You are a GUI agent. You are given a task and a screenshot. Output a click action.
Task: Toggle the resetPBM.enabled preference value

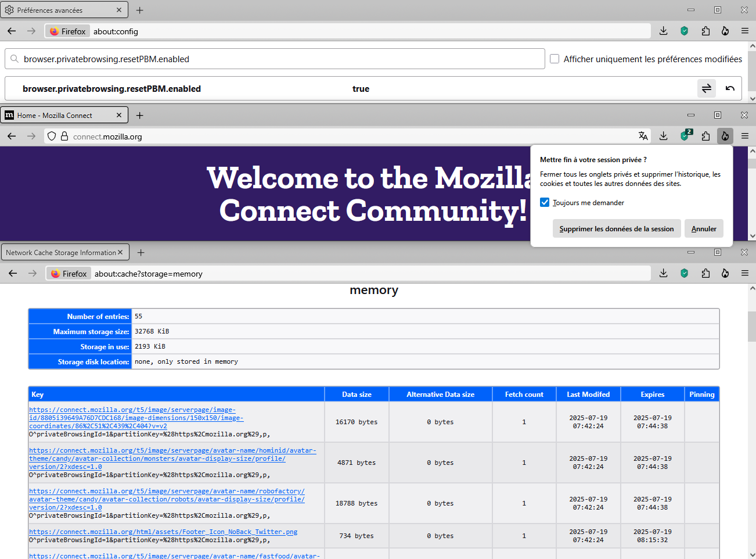pos(707,88)
